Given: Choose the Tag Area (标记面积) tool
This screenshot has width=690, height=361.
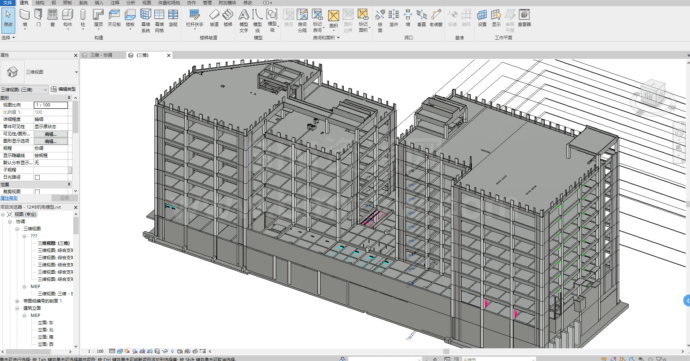Looking at the screenshot, I should pos(363,20).
